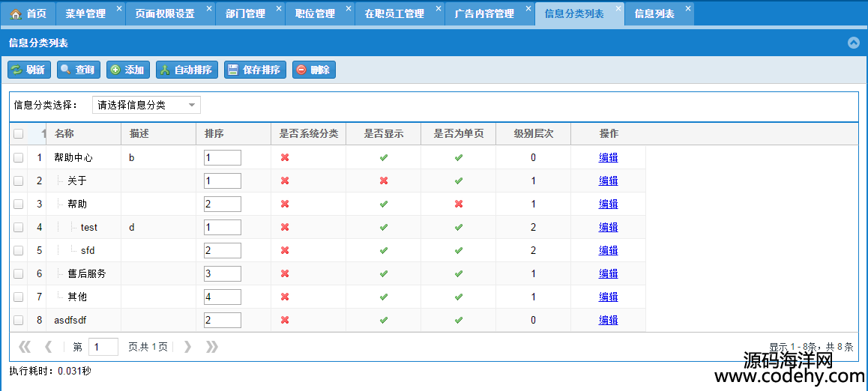Check the select-all checkbox in table header
868x391 pixels.
click(x=19, y=134)
